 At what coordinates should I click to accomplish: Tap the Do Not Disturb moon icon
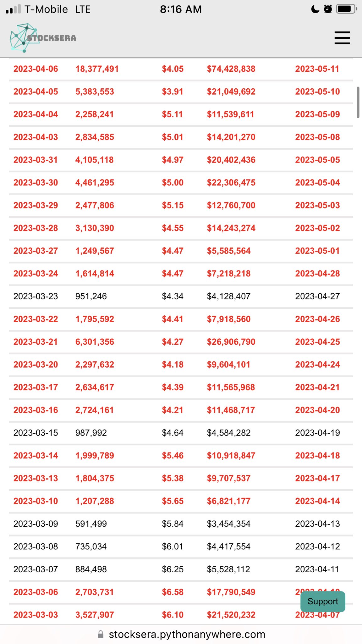pos(315,9)
